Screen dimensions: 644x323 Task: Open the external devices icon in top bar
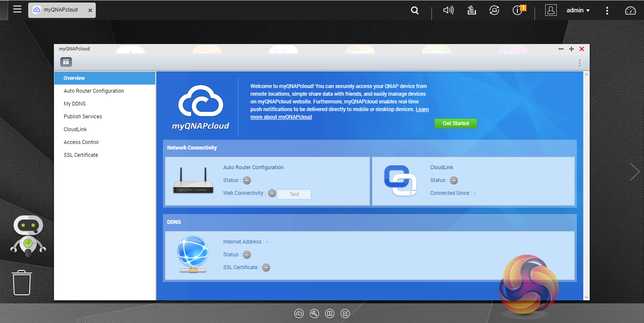[494, 10]
